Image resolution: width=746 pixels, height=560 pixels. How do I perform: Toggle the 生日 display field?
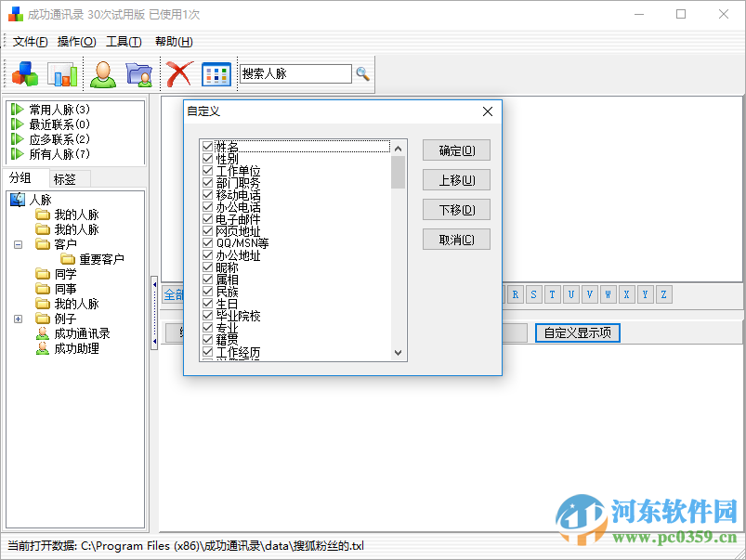coord(205,303)
